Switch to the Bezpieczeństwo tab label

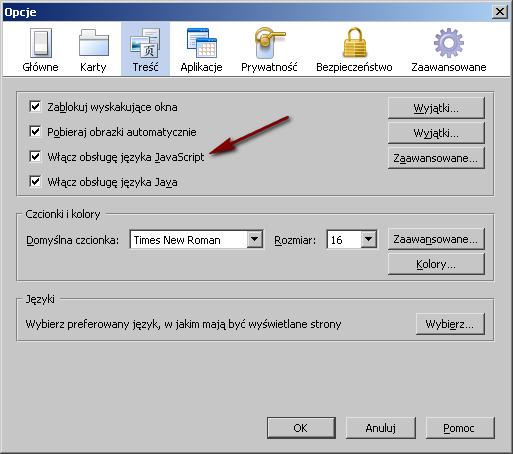pyautogui.click(x=354, y=67)
